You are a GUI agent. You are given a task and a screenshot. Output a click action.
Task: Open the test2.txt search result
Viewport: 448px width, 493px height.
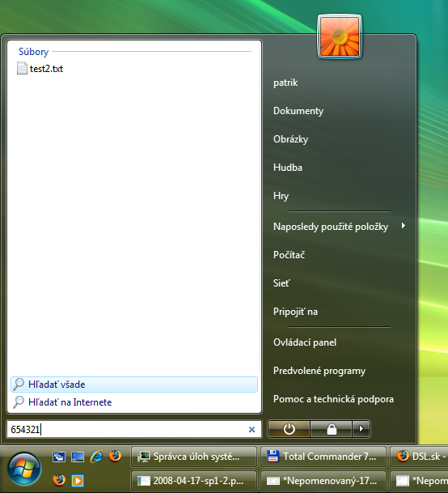click(40, 69)
